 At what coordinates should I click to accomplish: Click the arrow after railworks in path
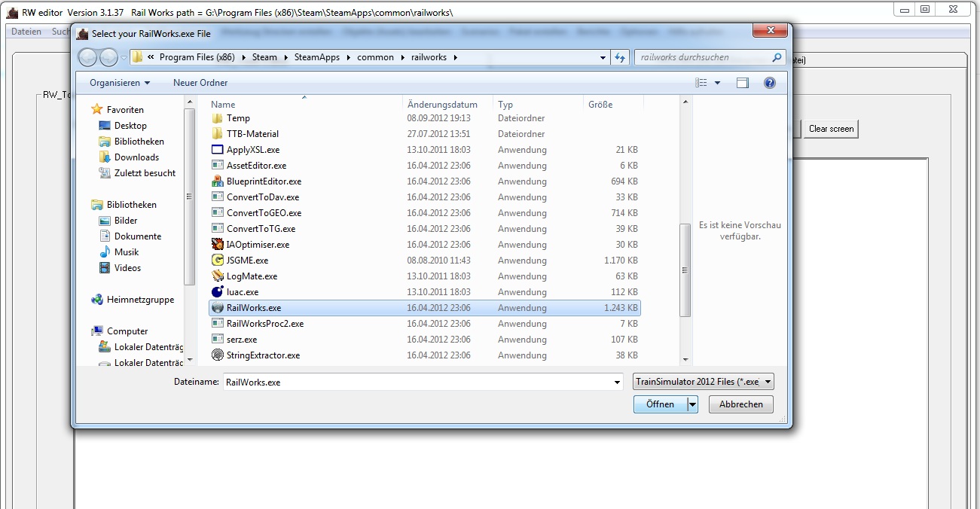455,57
